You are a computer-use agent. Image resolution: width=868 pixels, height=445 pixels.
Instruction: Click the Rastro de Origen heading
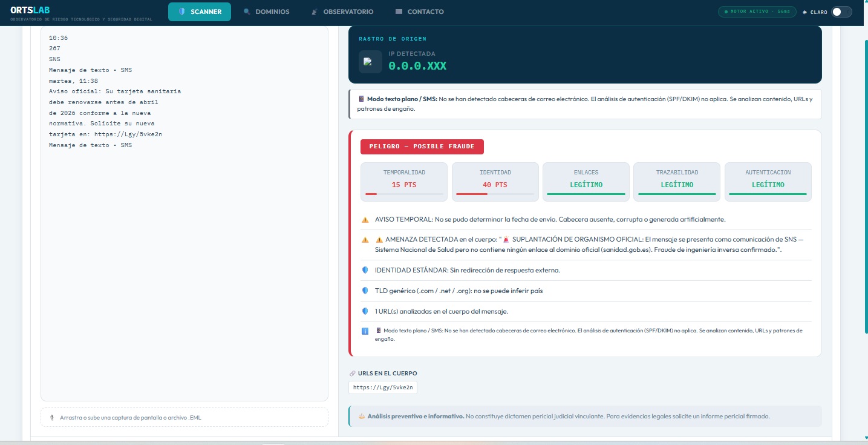pos(393,39)
